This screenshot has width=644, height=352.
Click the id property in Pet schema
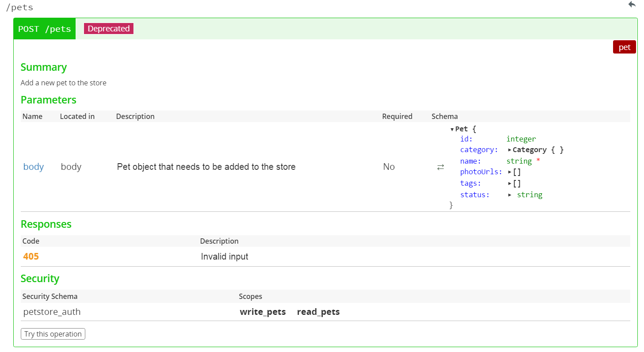point(466,139)
